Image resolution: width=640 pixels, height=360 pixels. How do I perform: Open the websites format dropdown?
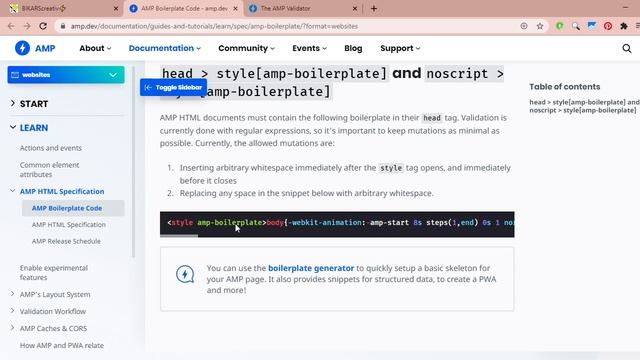click(66, 75)
